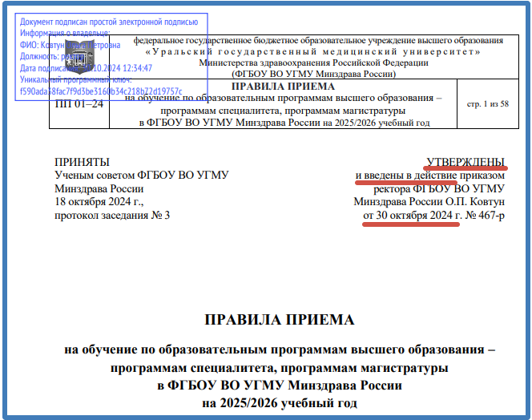Select the "Информация о владельце:" stamp line
532x420 pixels.
click(65, 33)
